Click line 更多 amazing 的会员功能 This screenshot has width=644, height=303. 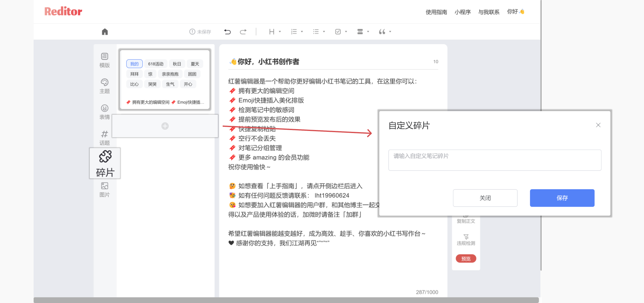274,157
